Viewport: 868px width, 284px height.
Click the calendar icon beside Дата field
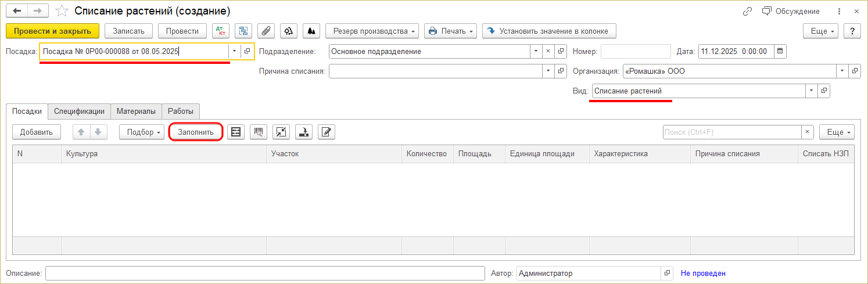coord(780,52)
